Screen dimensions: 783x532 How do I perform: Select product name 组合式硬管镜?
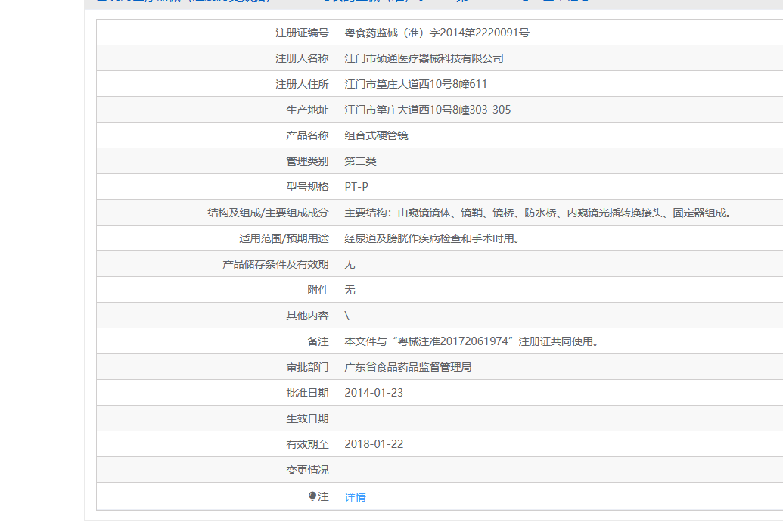(x=377, y=136)
